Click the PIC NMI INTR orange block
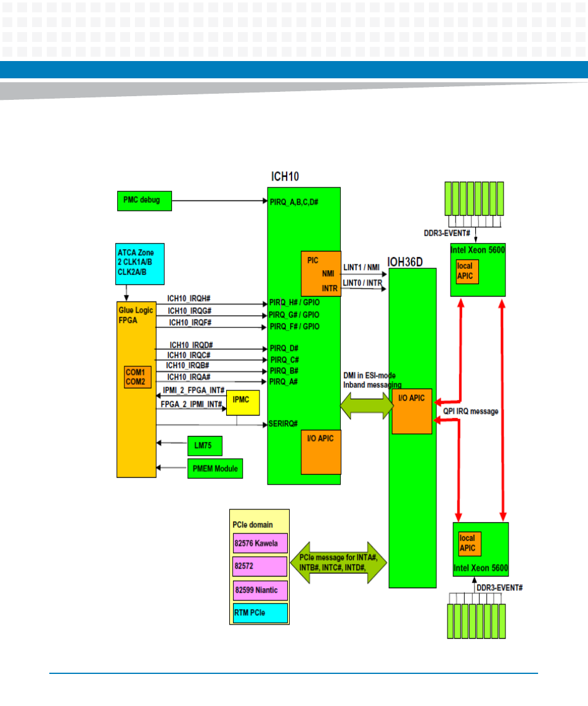 [x=321, y=274]
